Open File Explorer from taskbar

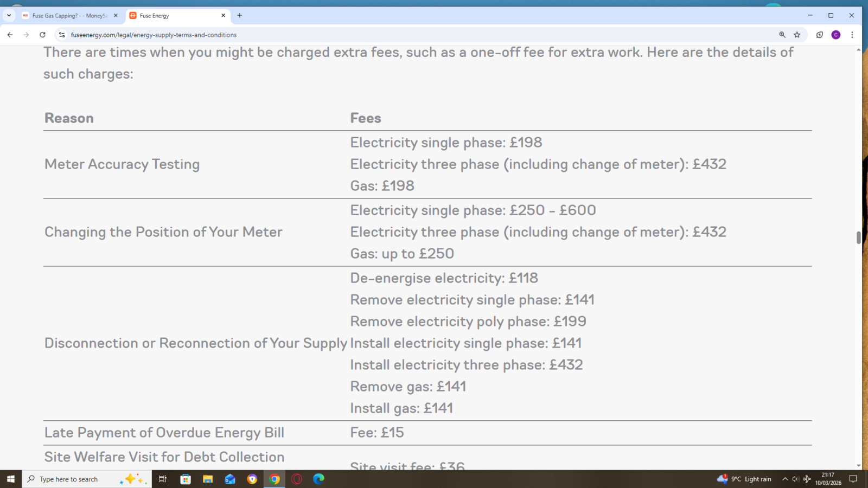point(208,479)
